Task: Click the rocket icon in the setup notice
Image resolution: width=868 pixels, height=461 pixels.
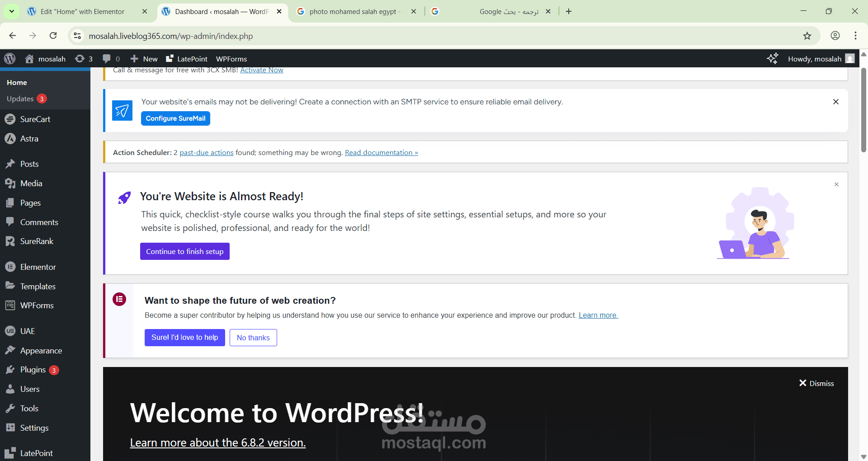Action: tap(124, 198)
